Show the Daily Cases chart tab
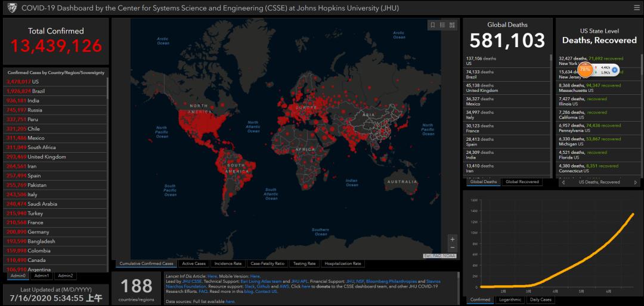 coord(540,300)
